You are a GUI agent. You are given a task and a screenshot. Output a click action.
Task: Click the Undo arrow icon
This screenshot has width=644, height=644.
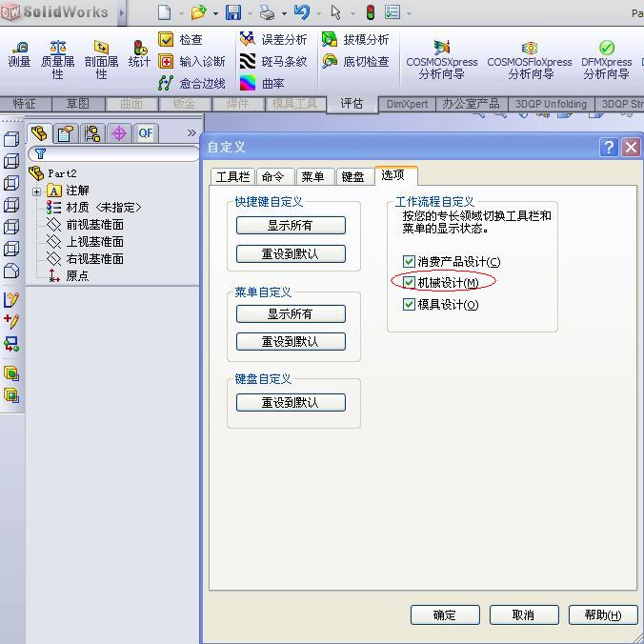pyautogui.click(x=302, y=12)
